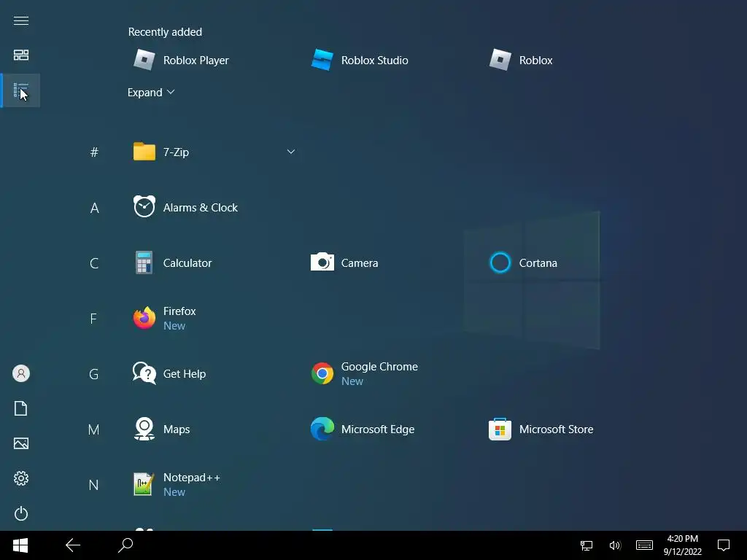Image resolution: width=747 pixels, height=560 pixels.
Task: Select the All apps list view icon
Action: coord(21,90)
